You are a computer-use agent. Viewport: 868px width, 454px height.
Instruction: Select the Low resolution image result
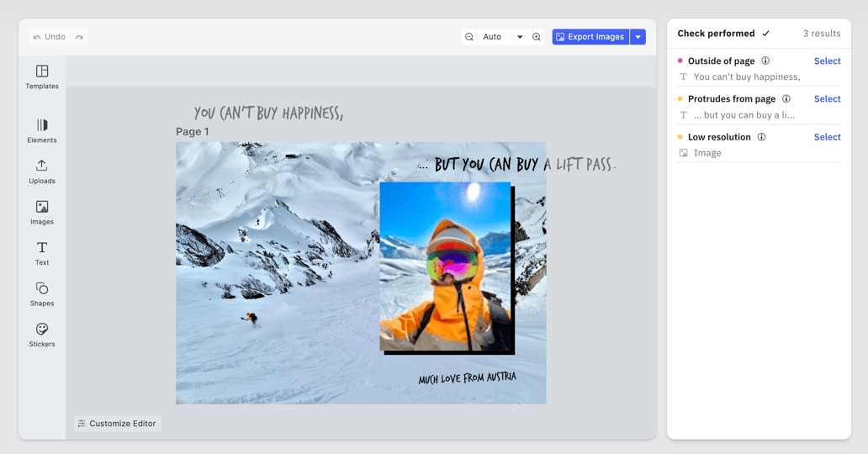click(x=827, y=137)
